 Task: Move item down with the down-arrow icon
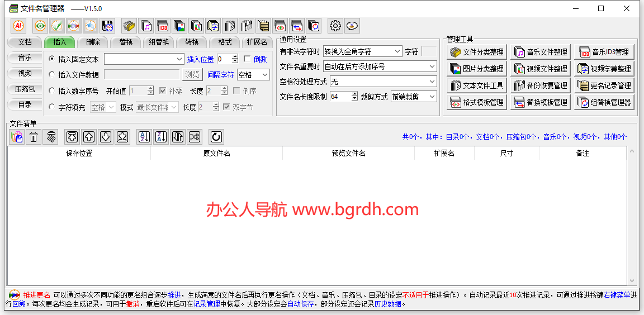106,137
